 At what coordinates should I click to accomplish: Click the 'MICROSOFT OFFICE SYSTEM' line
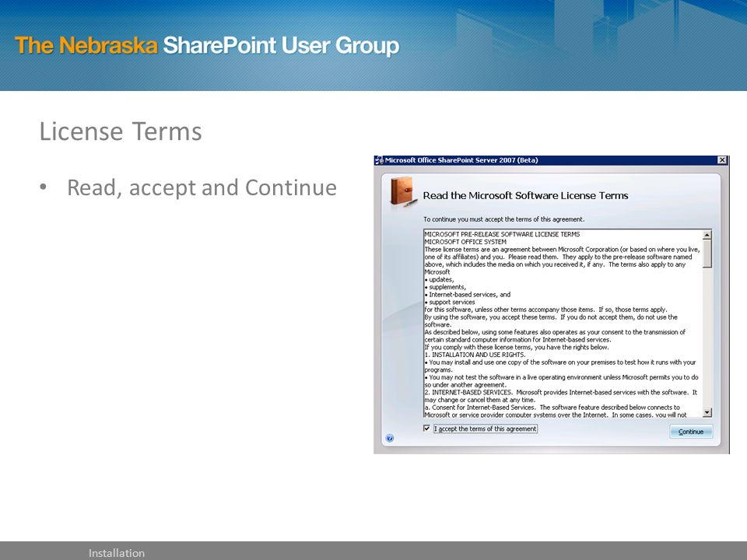(465, 242)
